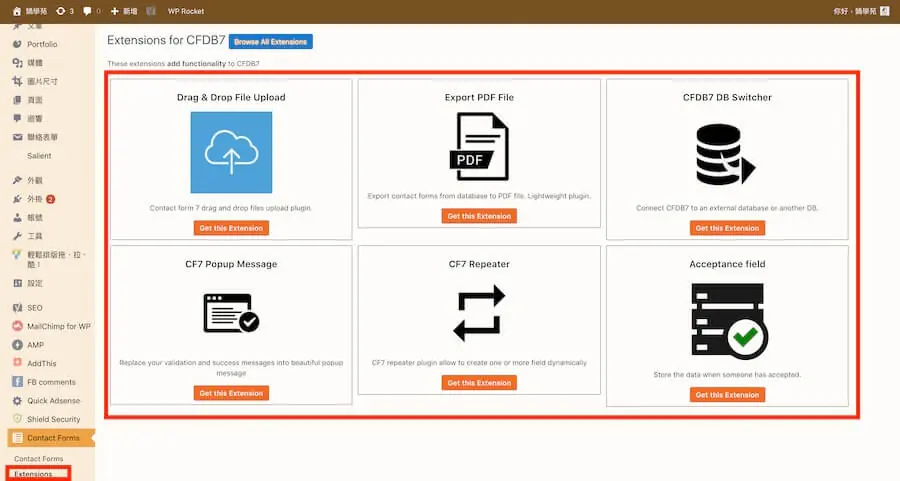Click 'Replace your validation and success messages' text
Image resolution: width=900 pixels, height=481 pixels.
(x=231, y=368)
